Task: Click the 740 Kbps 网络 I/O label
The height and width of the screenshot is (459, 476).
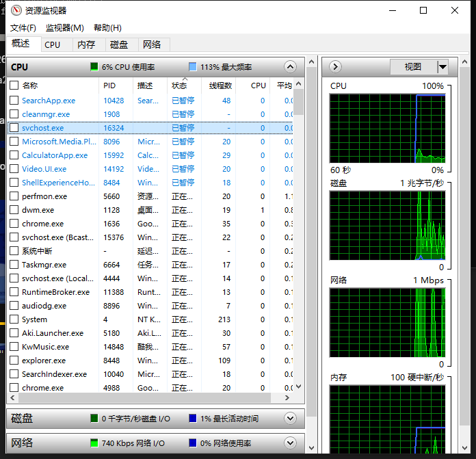Action: tap(133, 443)
